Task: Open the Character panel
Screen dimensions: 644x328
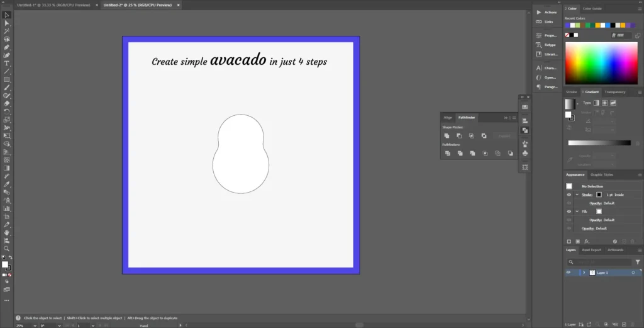Action: click(x=547, y=68)
